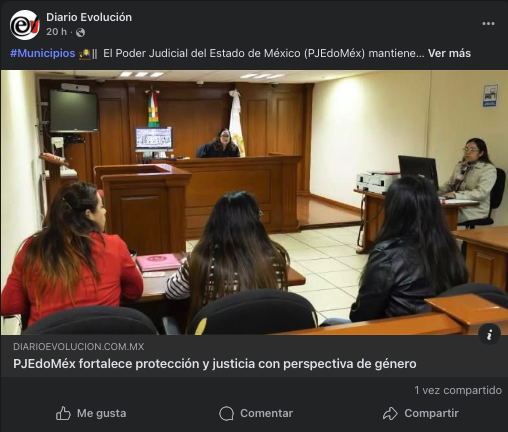The image size is (508, 432).
Task: Click the Compartir label
Action: click(x=432, y=413)
